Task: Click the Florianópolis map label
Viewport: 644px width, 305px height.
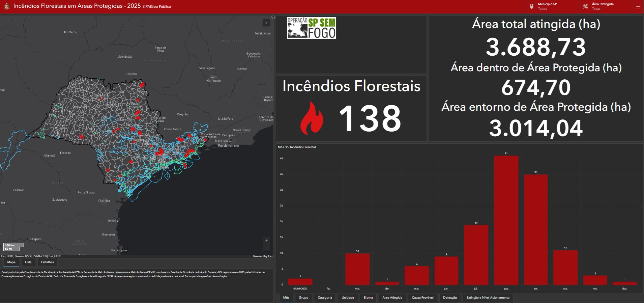Action: [x=119, y=250]
